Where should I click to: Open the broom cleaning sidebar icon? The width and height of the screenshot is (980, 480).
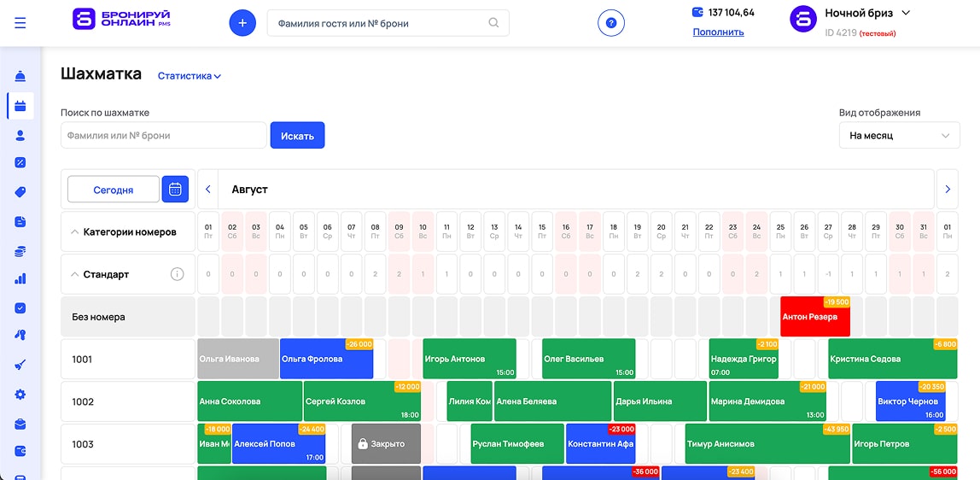click(x=20, y=365)
